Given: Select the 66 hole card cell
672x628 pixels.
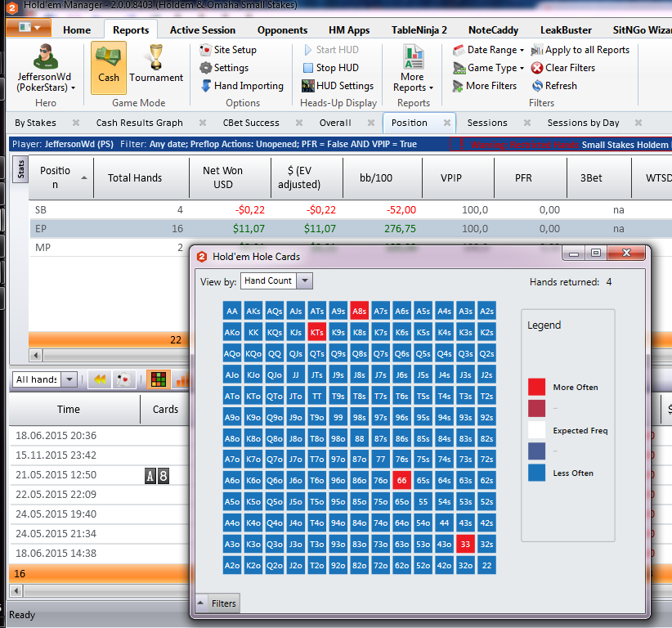Looking at the screenshot, I should [402, 481].
